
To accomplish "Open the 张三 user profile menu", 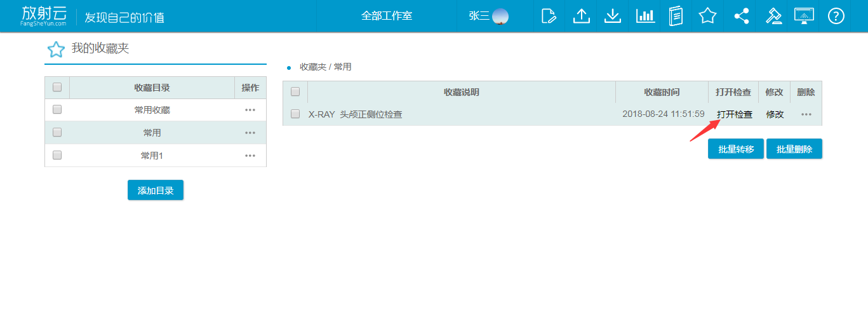I will pyautogui.click(x=489, y=16).
